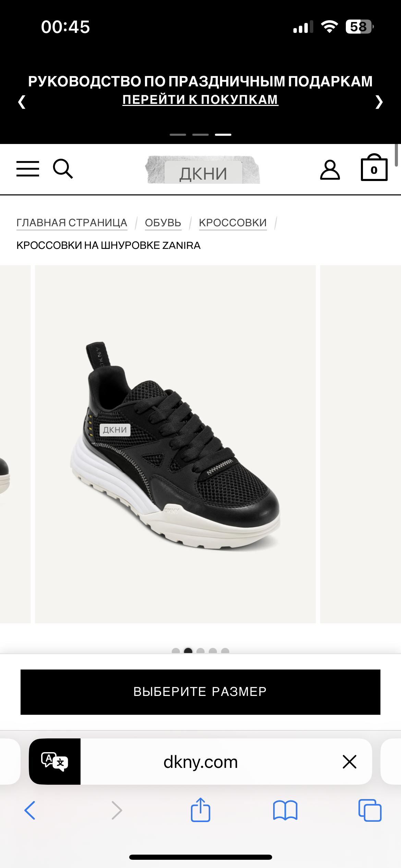Open the Safari share sheet icon
The image size is (401, 868).
pos(200,810)
